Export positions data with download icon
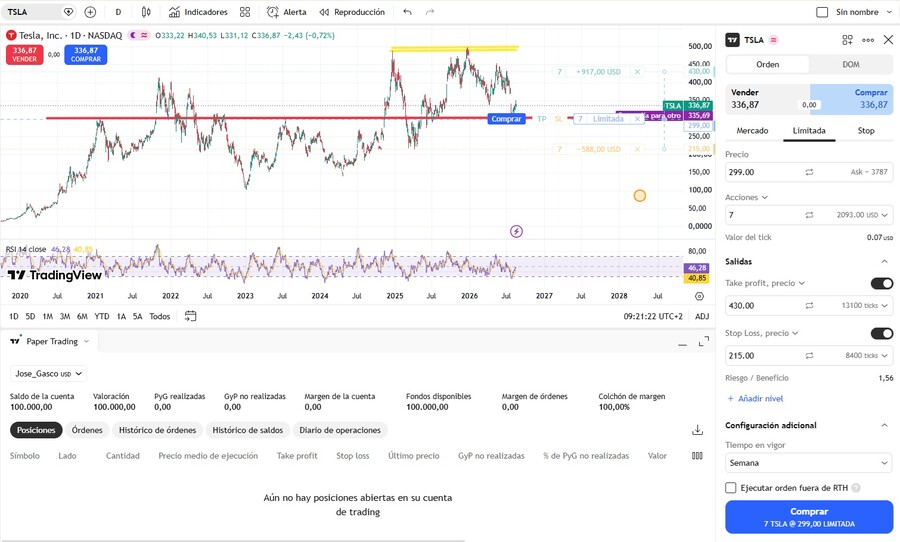Screen dimensions: 900x542 point(697,430)
